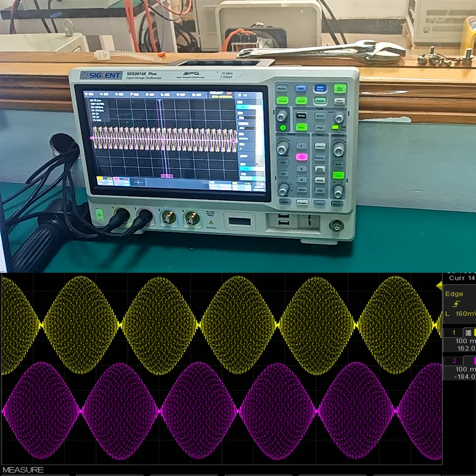Tap the pink channel 2 info box on screen
The height and width of the screenshot is (476, 476).
coord(121,181)
